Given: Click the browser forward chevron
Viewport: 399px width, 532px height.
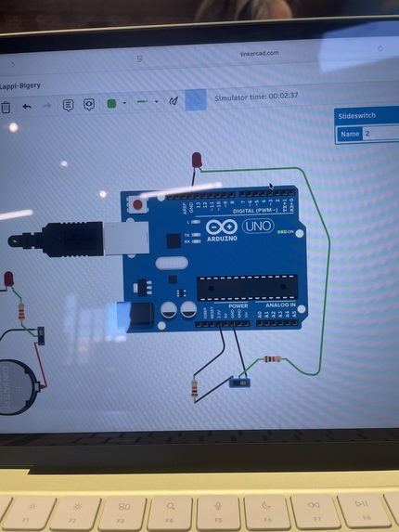Looking at the screenshot, I should (x=13, y=64).
